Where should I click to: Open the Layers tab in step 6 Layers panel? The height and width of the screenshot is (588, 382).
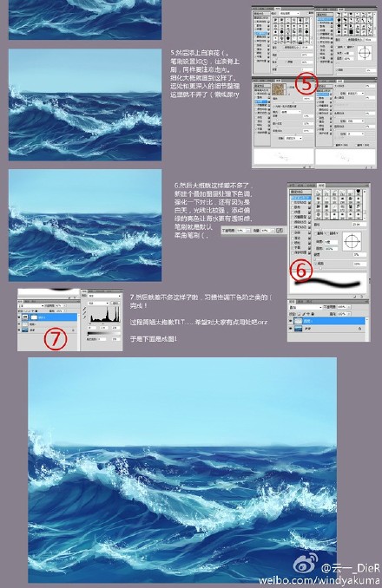(291, 302)
